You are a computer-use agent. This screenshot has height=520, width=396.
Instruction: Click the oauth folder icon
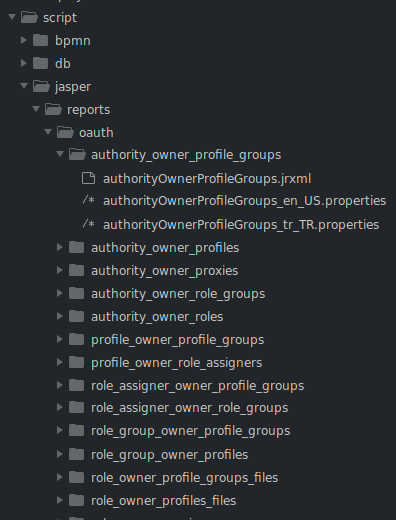point(65,132)
